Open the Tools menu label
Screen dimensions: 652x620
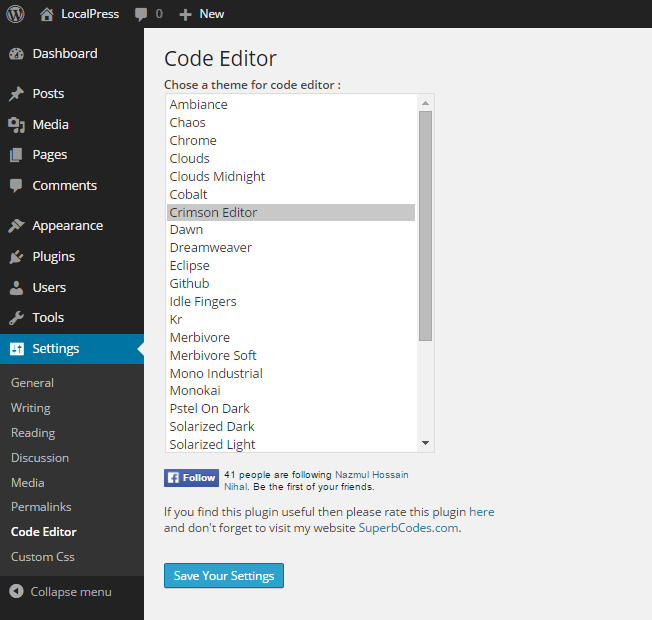[48, 318]
